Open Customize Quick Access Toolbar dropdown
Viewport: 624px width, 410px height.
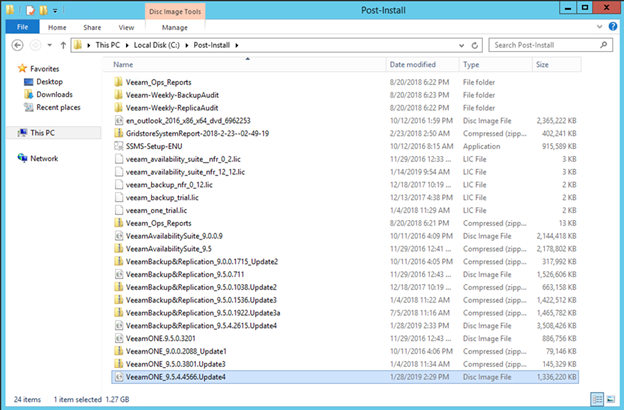pyautogui.click(x=55, y=11)
